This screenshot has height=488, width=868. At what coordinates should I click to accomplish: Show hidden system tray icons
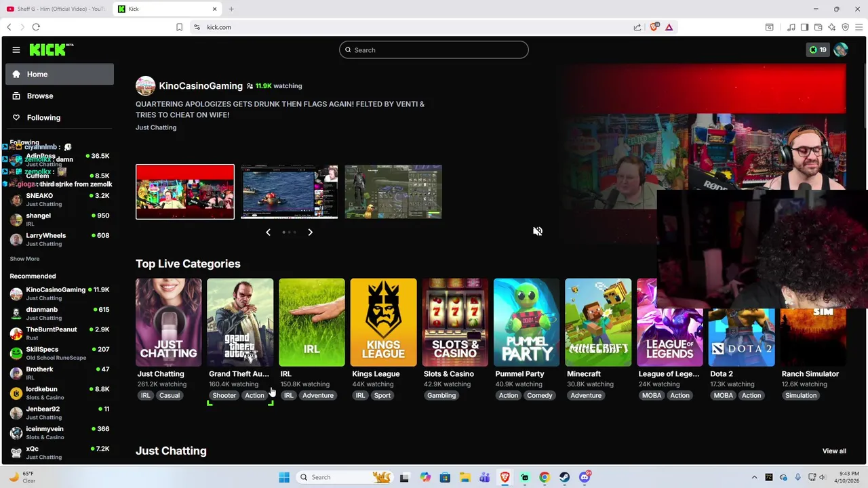[x=754, y=477]
